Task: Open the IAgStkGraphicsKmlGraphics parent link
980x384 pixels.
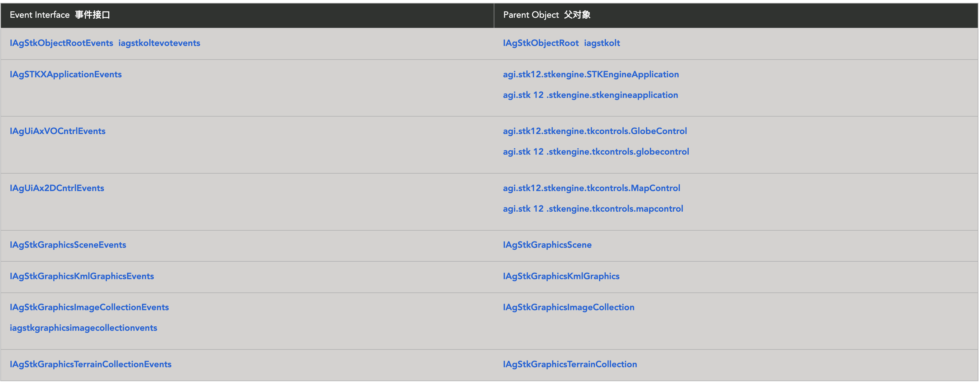Action: tap(561, 276)
